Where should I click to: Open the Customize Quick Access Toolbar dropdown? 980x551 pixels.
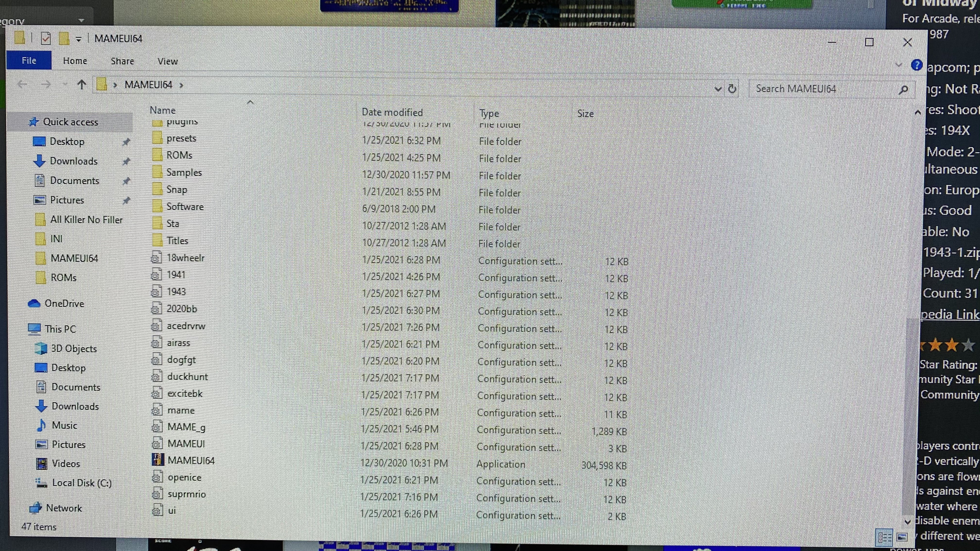[78, 39]
